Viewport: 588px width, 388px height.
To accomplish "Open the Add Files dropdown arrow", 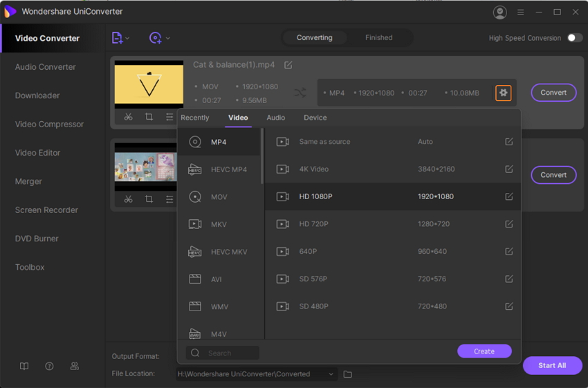I will (127, 38).
